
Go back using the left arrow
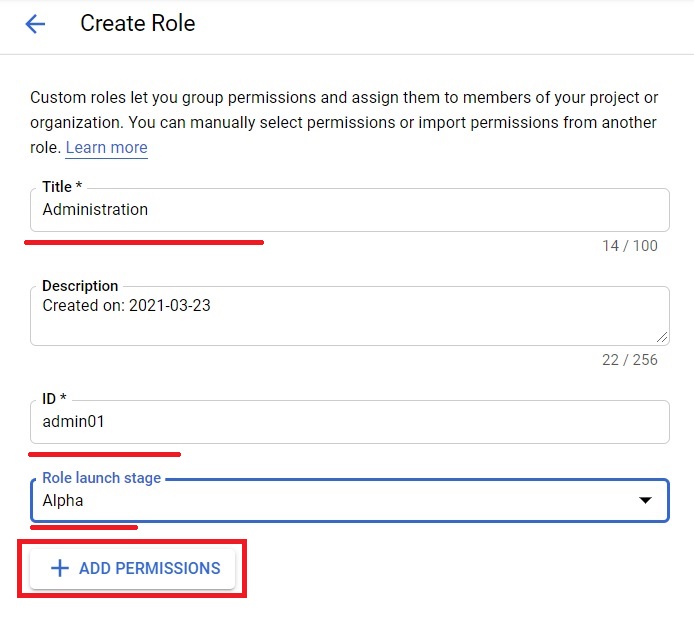35,23
